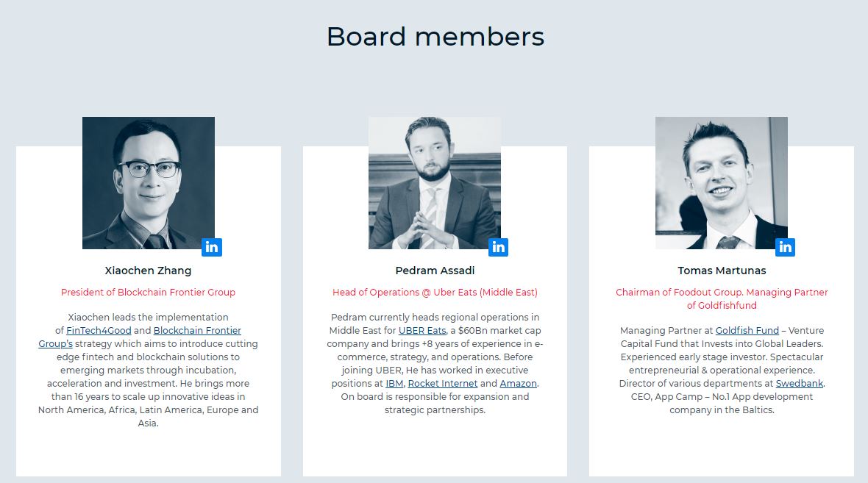Open the Rocket Internet link
The width and height of the screenshot is (868, 483).
(x=442, y=384)
